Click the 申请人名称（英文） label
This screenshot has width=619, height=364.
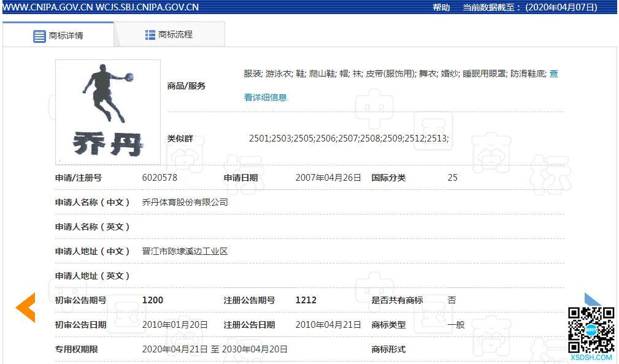coord(93,227)
